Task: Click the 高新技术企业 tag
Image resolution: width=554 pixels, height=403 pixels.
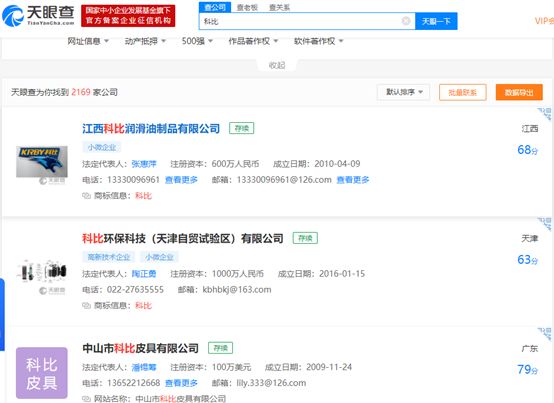Action: (x=109, y=257)
